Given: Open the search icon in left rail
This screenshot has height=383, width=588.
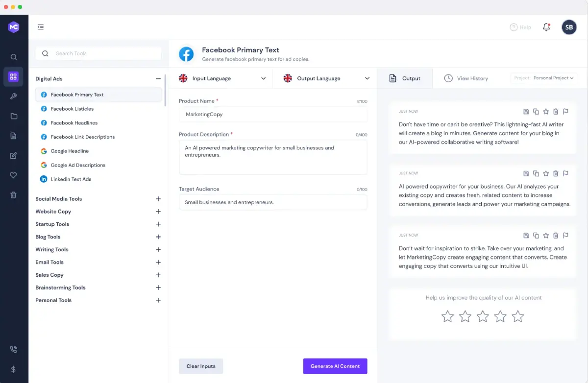Looking at the screenshot, I should tap(14, 57).
